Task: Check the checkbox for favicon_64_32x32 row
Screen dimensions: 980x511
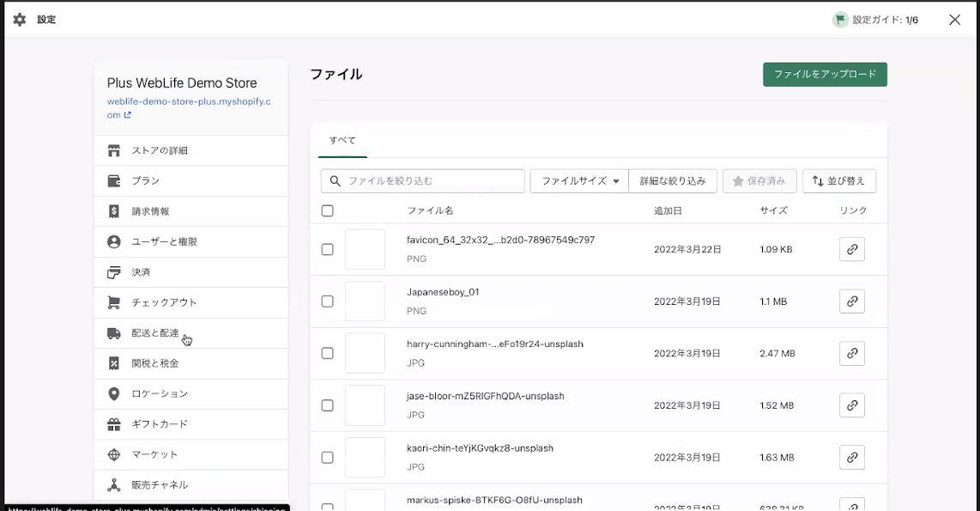Action: coord(327,249)
